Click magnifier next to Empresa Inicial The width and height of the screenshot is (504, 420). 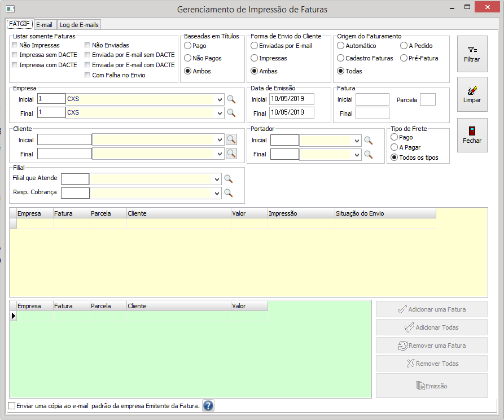coord(230,99)
